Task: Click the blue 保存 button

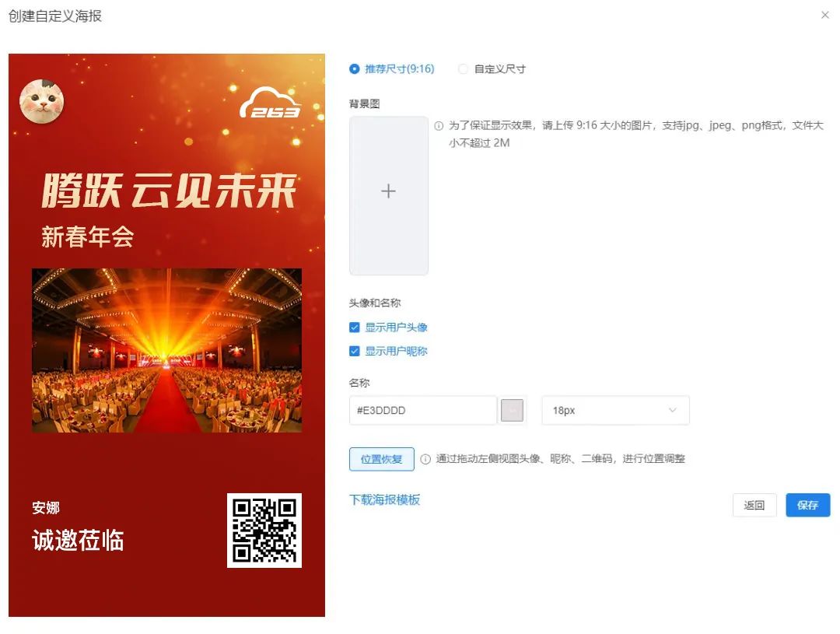Action: 808,506
